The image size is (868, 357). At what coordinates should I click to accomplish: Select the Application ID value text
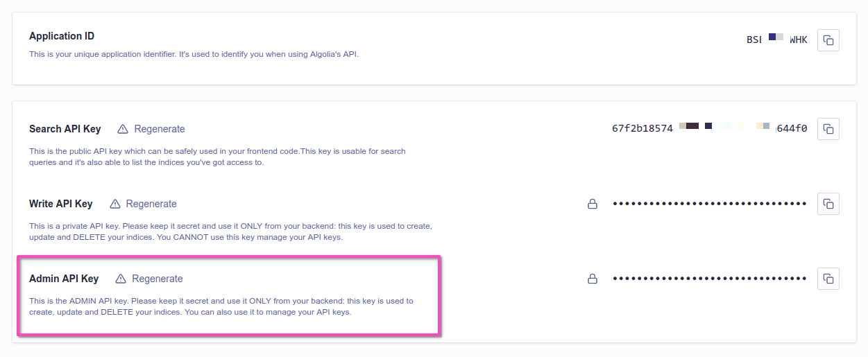coord(776,40)
